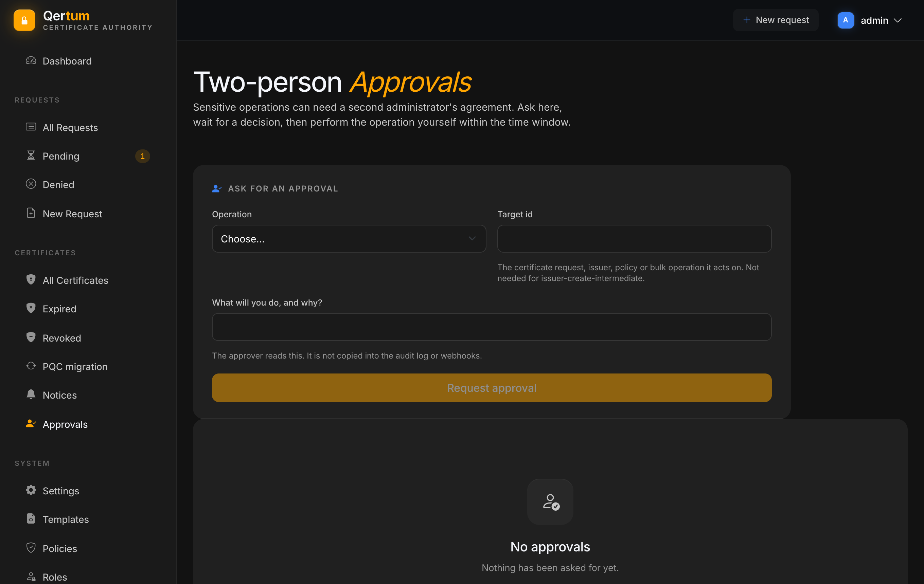Click the PQC migration sync icon
This screenshot has height=584, width=924.
coord(31,366)
